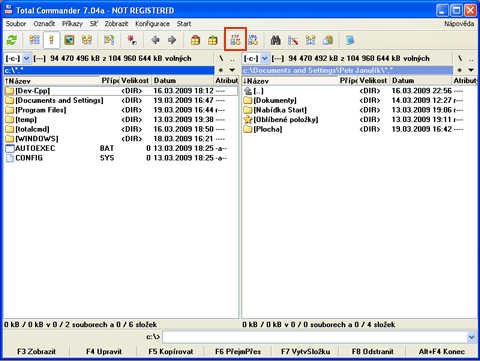This screenshot has height=361, width=480.
Task: Click the F8 Odstranit button
Action: coord(372,351)
